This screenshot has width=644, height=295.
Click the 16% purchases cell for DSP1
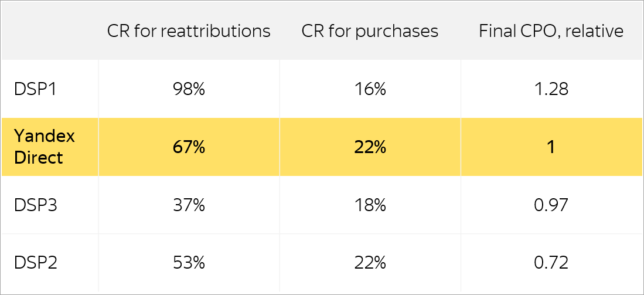click(x=370, y=89)
